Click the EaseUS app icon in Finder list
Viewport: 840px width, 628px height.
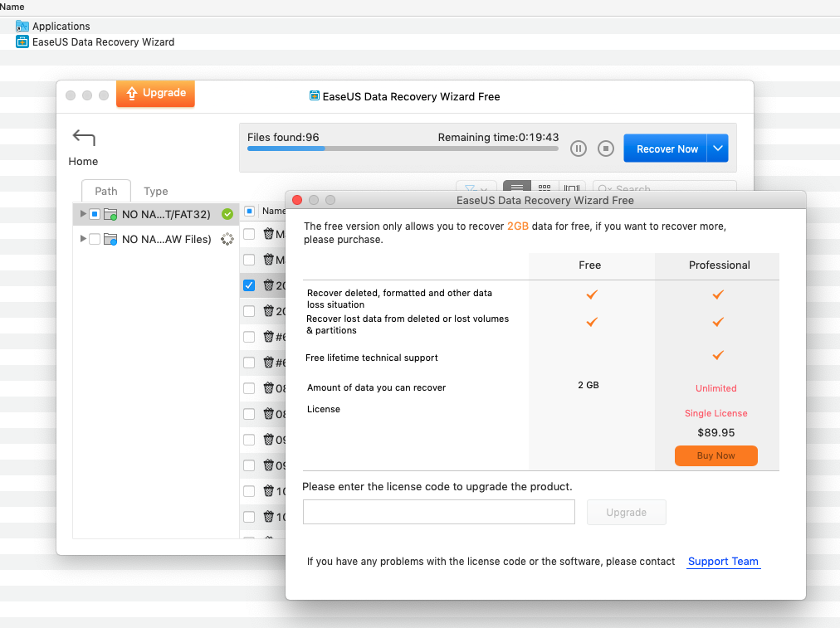[22, 41]
